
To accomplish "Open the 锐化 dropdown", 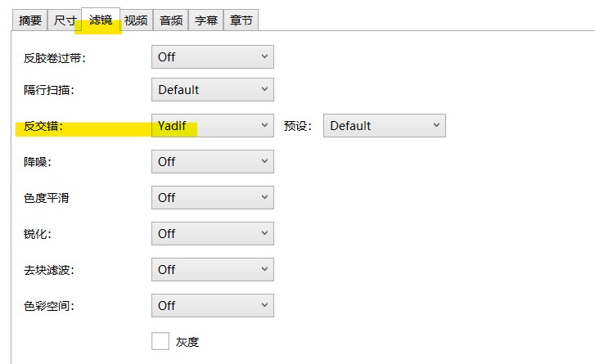I will [213, 234].
